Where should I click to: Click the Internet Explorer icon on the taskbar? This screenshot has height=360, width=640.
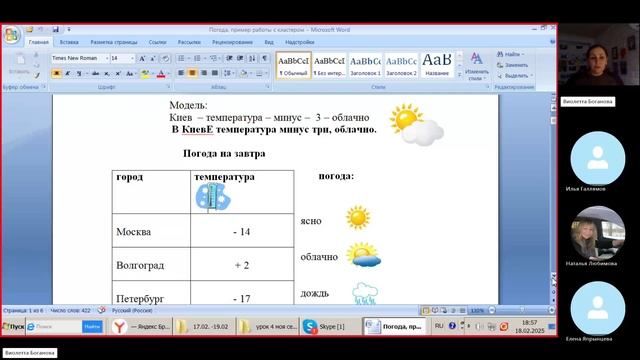(x=31, y=327)
